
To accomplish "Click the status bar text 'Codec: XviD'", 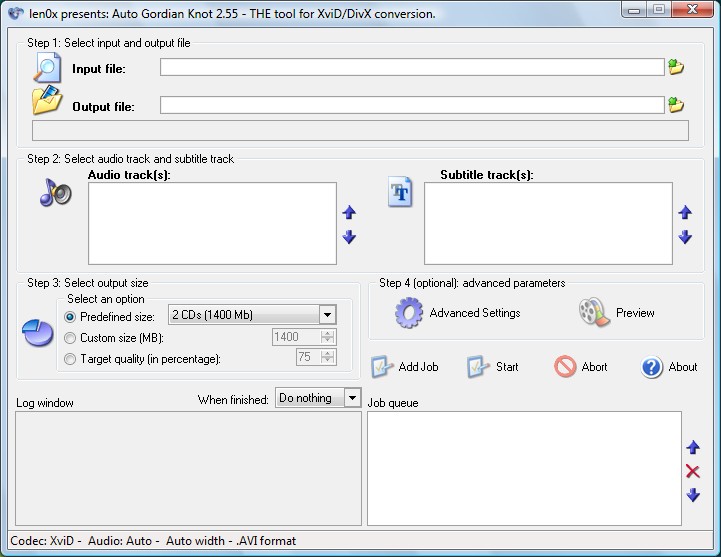I will pos(42,541).
